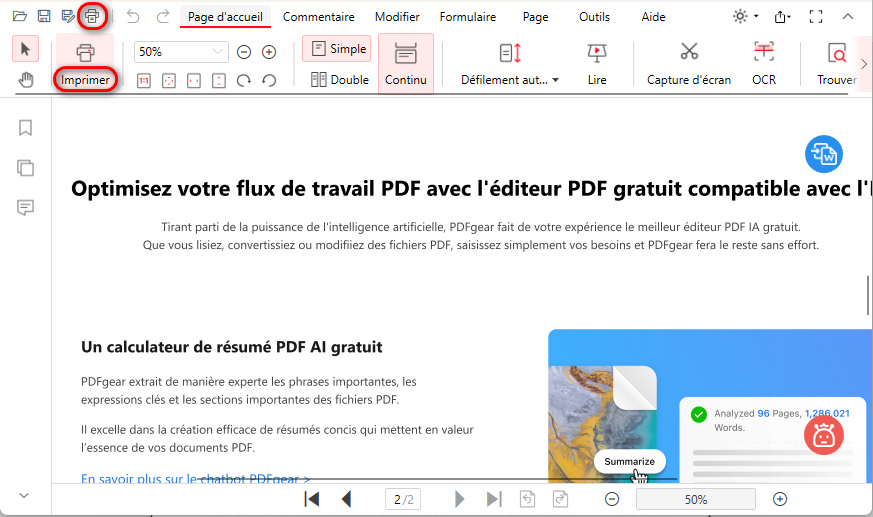
Task: Save the document with floppy disk icon
Action: (44, 16)
